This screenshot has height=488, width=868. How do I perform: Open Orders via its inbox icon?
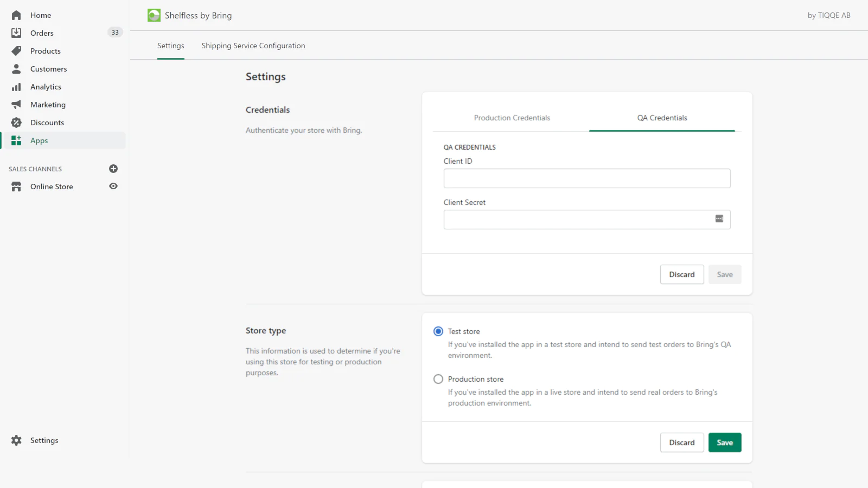coord(16,33)
